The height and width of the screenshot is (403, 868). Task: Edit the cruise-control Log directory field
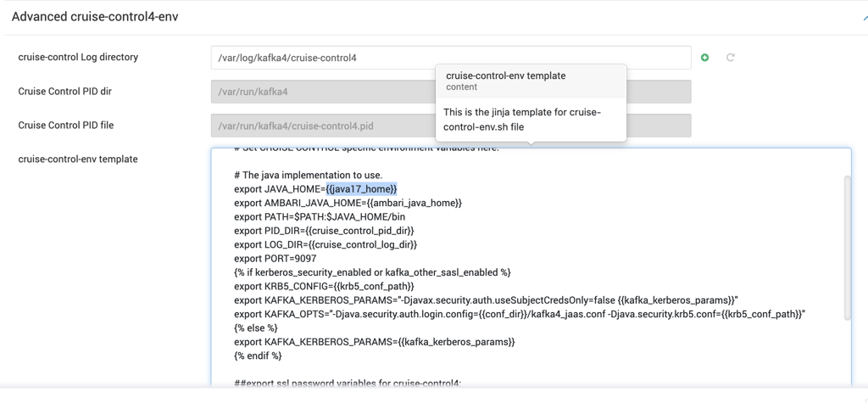coord(451,58)
